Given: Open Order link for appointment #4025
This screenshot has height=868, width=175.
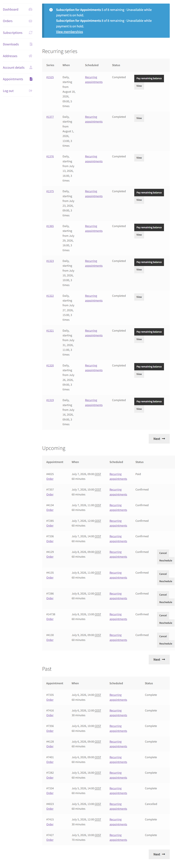Looking at the screenshot, I should (x=50, y=479).
